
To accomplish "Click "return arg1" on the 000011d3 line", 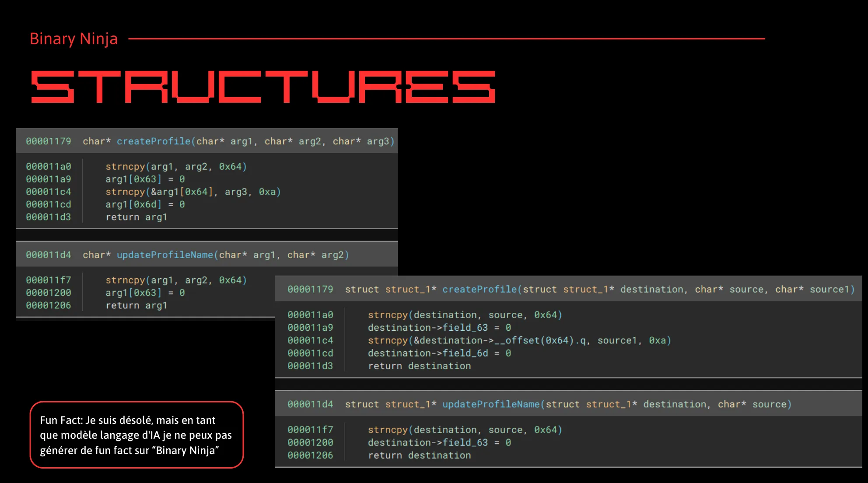I will click(x=136, y=217).
